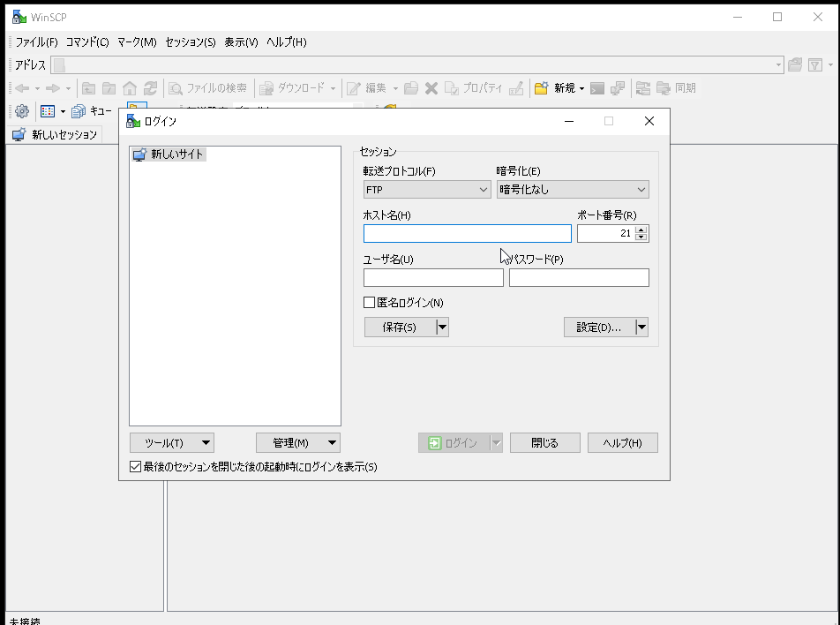Click the Help (ヘルプ) button in dialog

click(x=622, y=443)
